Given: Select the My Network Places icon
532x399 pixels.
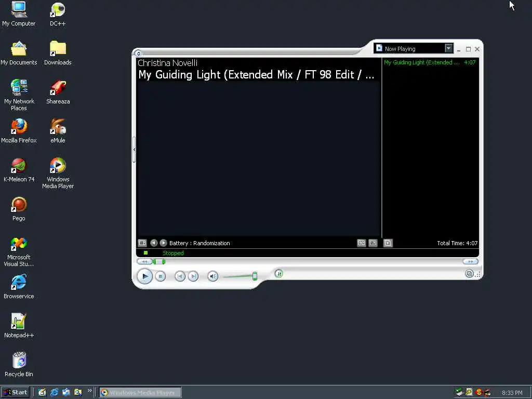Looking at the screenshot, I should point(19,95).
